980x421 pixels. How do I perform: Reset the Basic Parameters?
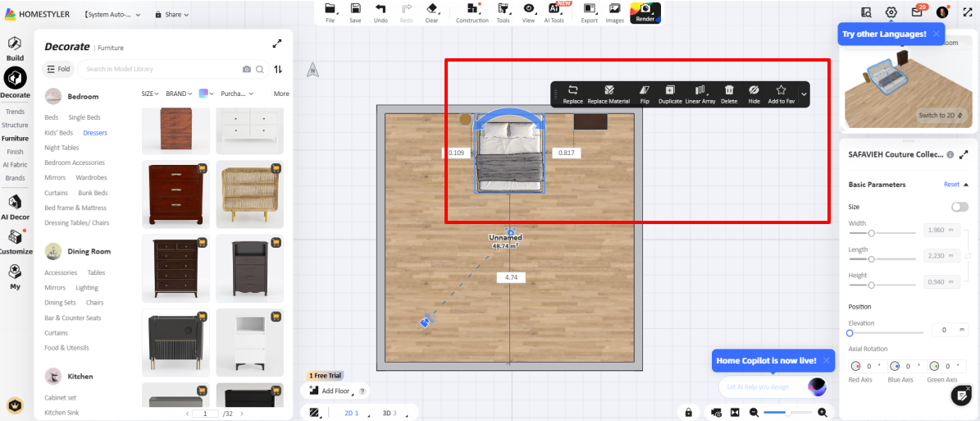pos(951,185)
